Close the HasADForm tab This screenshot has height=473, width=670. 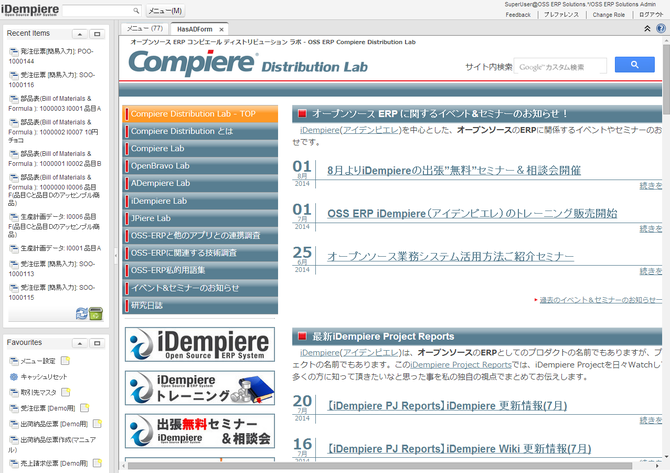(x=221, y=29)
